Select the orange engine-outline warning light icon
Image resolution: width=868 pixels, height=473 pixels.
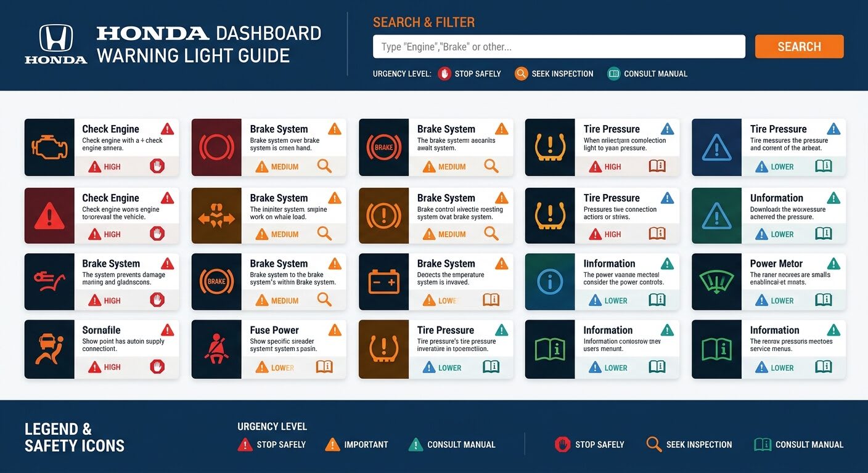tap(49, 147)
